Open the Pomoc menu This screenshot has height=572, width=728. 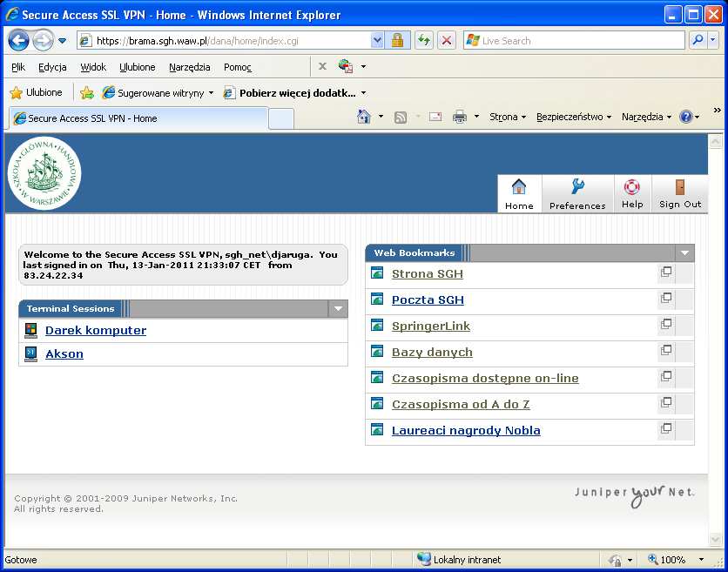pos(238,67)
